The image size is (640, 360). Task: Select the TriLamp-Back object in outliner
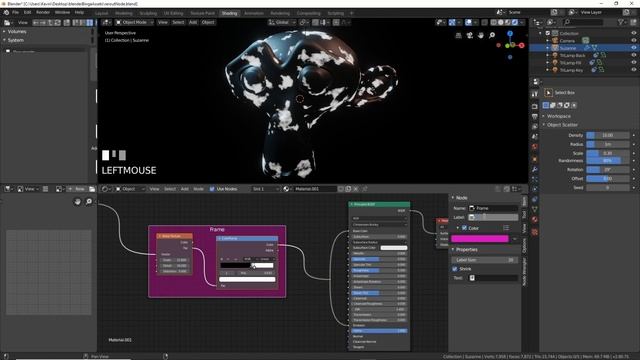point(572,56)
